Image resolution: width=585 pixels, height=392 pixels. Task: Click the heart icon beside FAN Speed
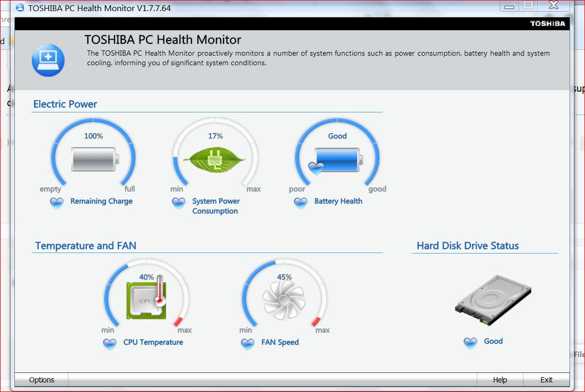(248, 344)
